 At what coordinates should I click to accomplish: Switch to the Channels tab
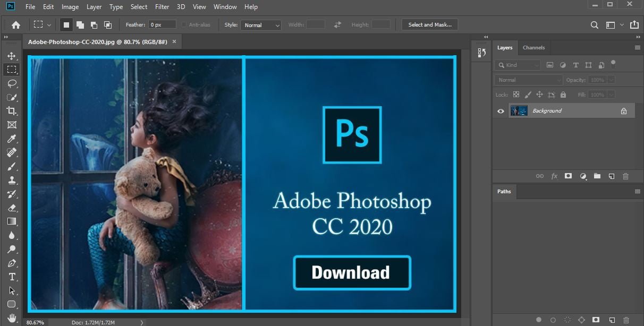pyautogui.click(x=533, y=48)
